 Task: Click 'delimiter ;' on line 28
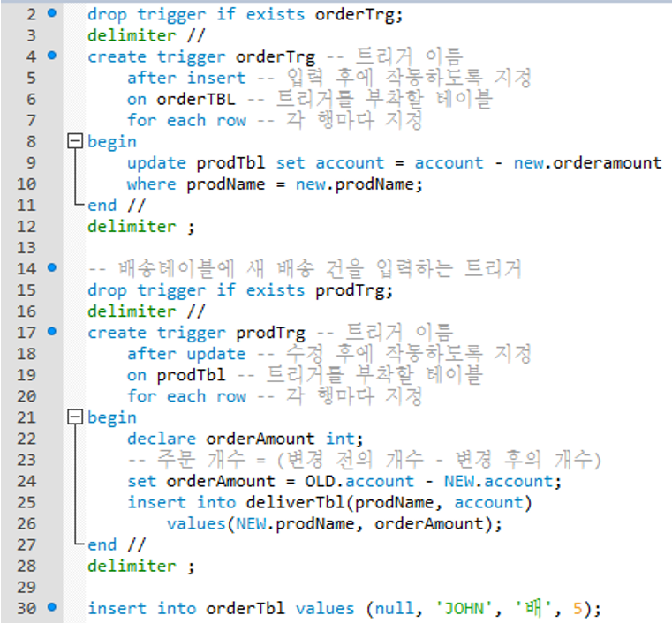click(141, 567)
